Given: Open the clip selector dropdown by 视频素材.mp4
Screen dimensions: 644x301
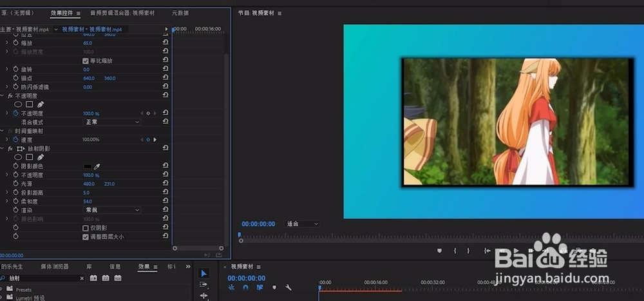Looking at the screenshot, I should click(x=56, y=30).
